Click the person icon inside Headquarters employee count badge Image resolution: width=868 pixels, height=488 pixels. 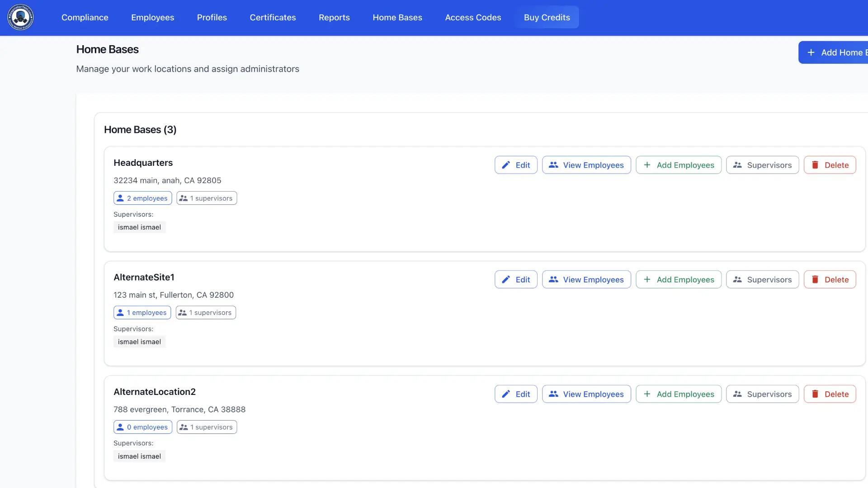(121, 197)
